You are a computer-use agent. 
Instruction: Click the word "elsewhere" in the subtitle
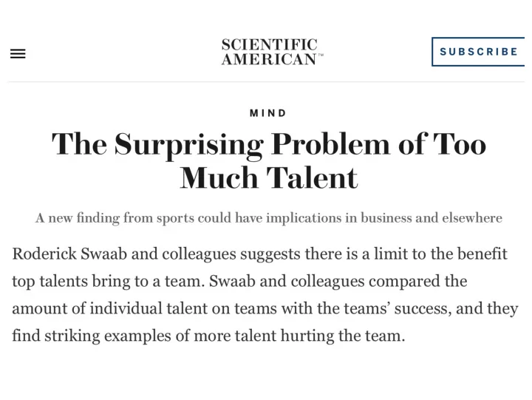[x=472, y=217]
